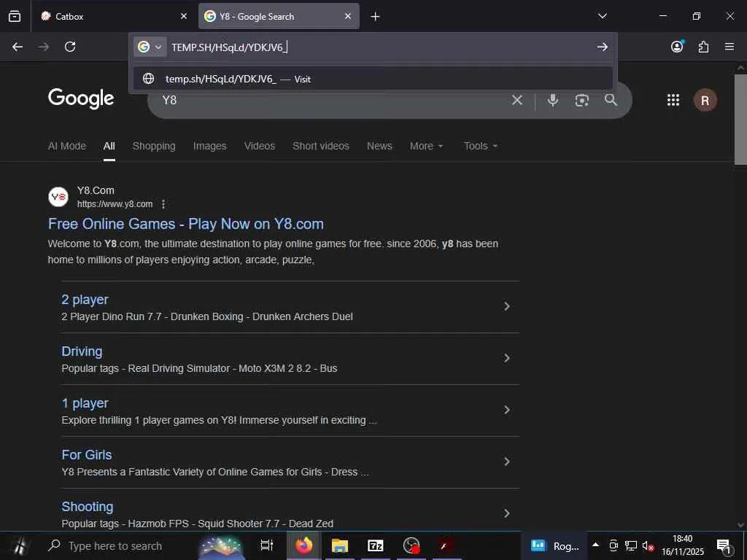Expand the More search filter dropdown
Image resolution: width=747 pixels, height=560 pixels.
(x=426, y=146)
